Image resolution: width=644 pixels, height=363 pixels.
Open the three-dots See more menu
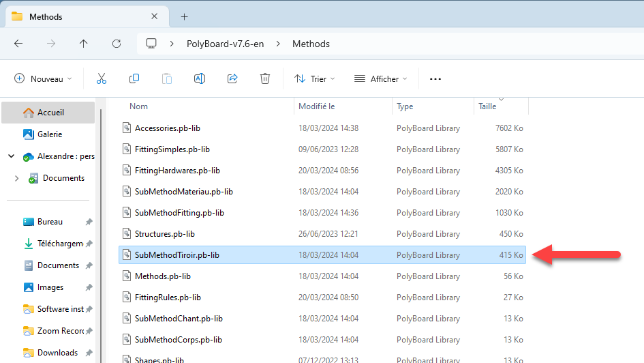click(435, 79)
